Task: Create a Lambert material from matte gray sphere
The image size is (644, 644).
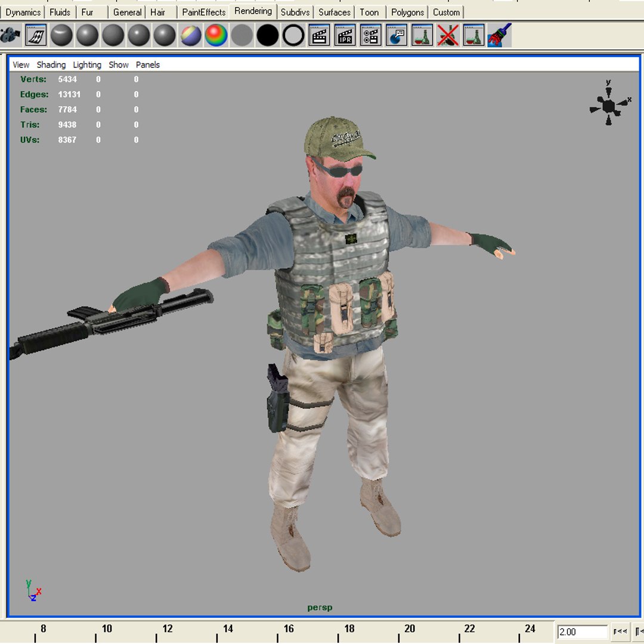Action: click(x=113, y=35)
